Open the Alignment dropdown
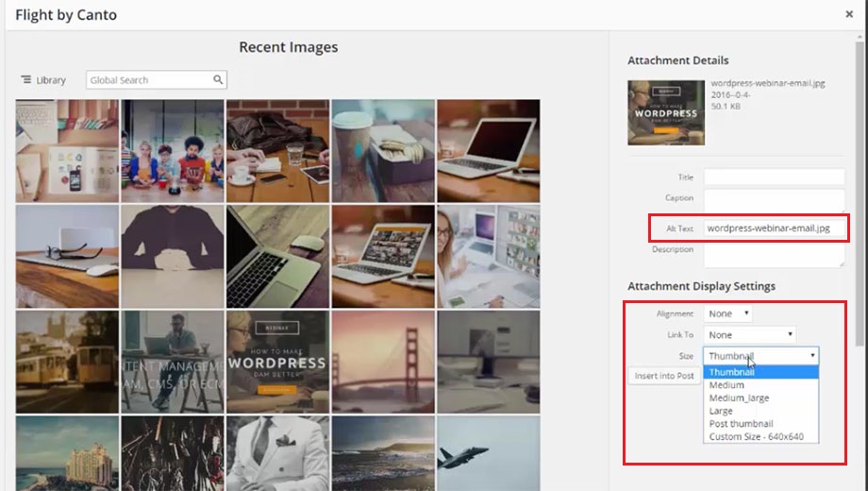The image size is (868, 491). (x=727, y=313)
